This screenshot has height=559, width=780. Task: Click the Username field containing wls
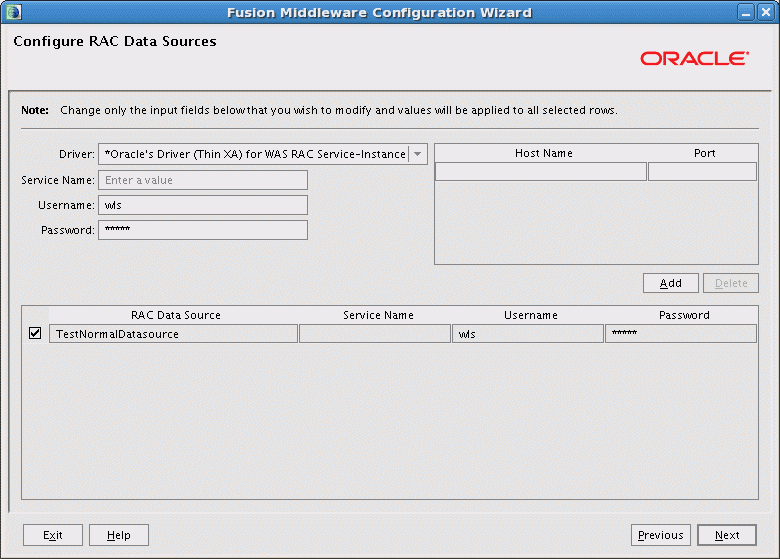[203, 205]
